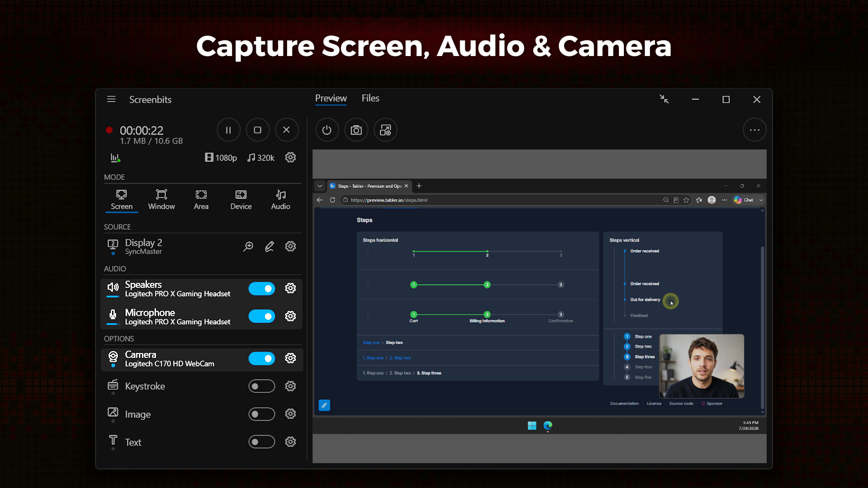The width and height of the screenshot is (868, 488).
Task: Click the Source code link in preview
Action: (x=681, y=404)
